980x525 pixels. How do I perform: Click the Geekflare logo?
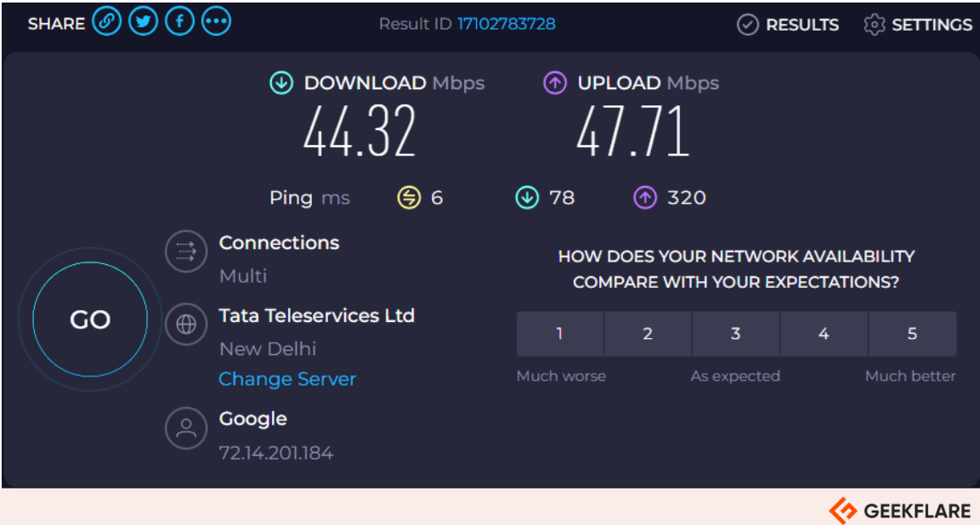click(901, 511)
